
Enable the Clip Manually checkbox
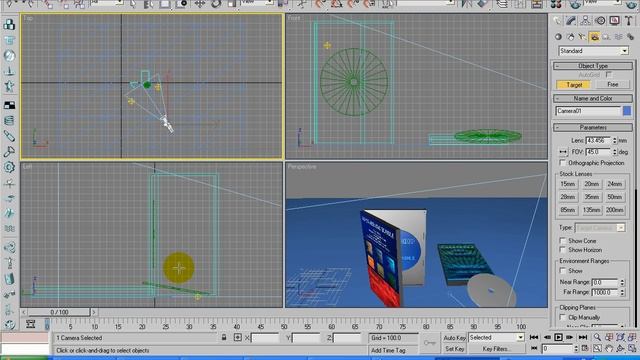pos(563,317)
